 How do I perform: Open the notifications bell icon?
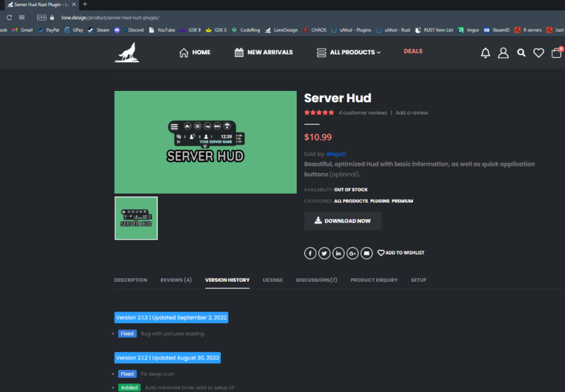485,53
